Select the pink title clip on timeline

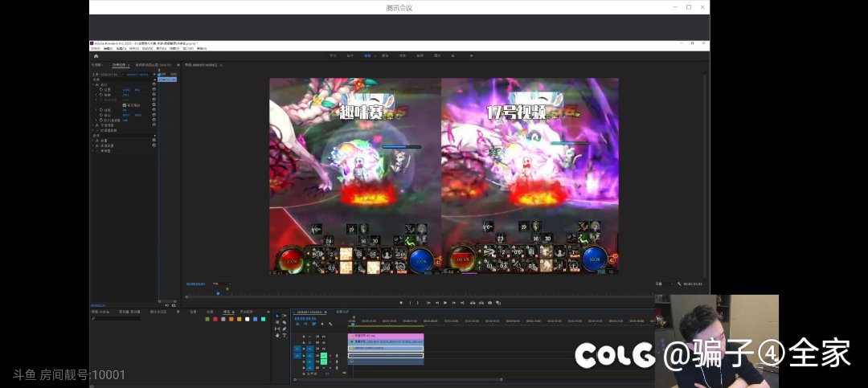click(386, 336)
